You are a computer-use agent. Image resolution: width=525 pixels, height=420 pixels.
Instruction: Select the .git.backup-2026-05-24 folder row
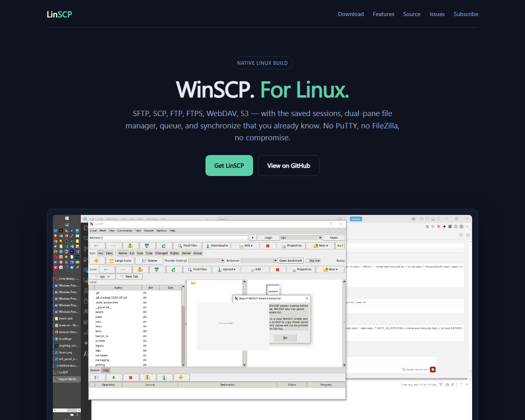click(x=135, y=298)
